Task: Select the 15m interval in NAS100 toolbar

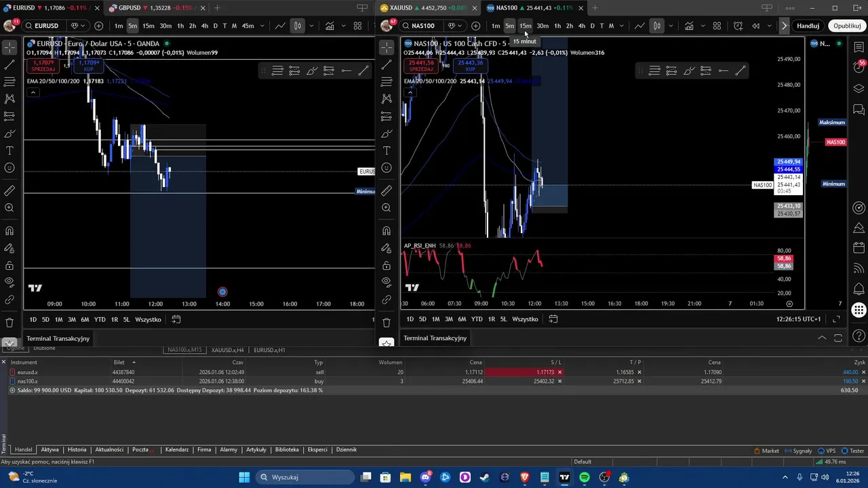Action: [x=526, y=26]
